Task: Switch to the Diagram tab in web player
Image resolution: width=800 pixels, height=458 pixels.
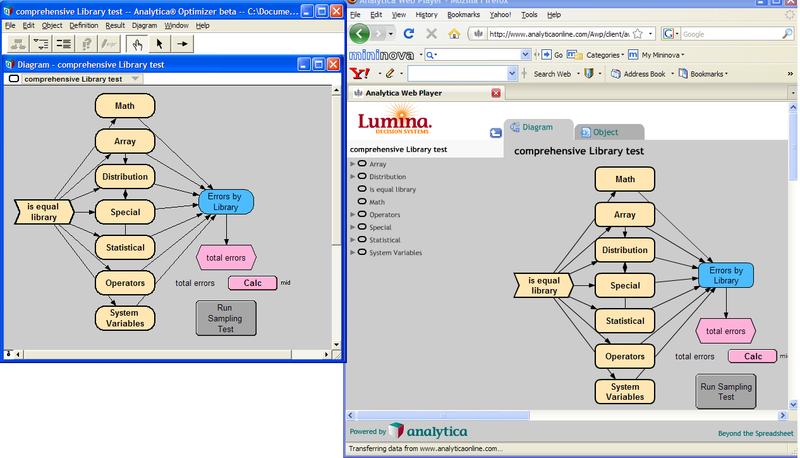Action: (x=538, y=128)
